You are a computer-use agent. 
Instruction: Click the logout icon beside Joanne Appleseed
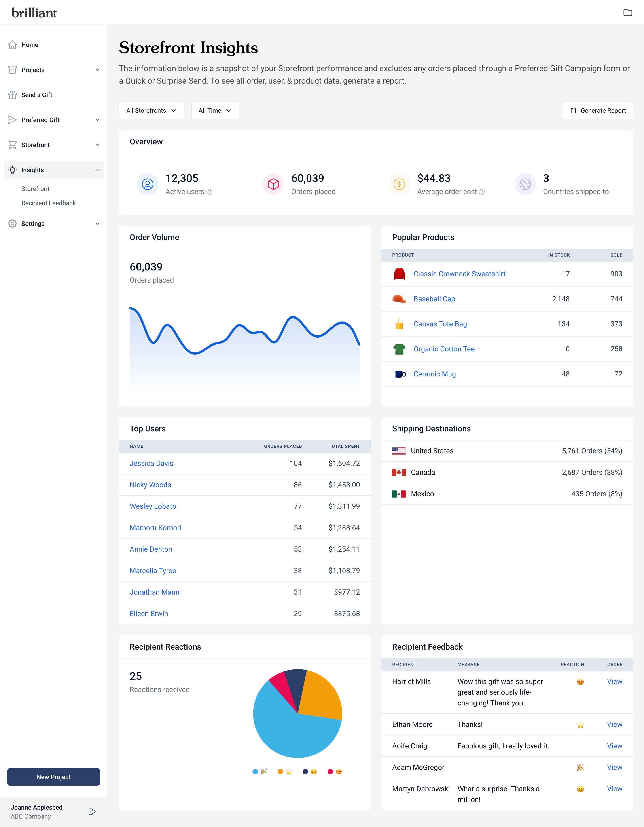[x=92, y=812]
